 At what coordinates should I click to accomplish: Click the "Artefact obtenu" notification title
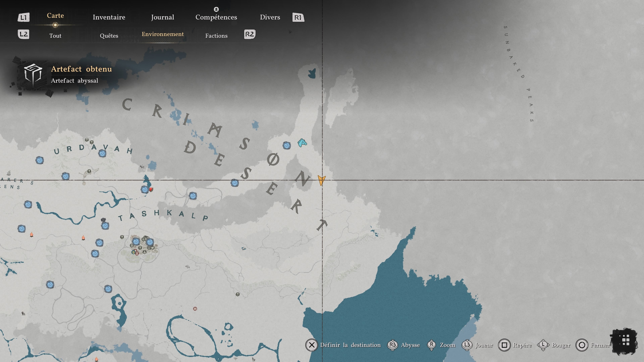click(x=82, y=69)
